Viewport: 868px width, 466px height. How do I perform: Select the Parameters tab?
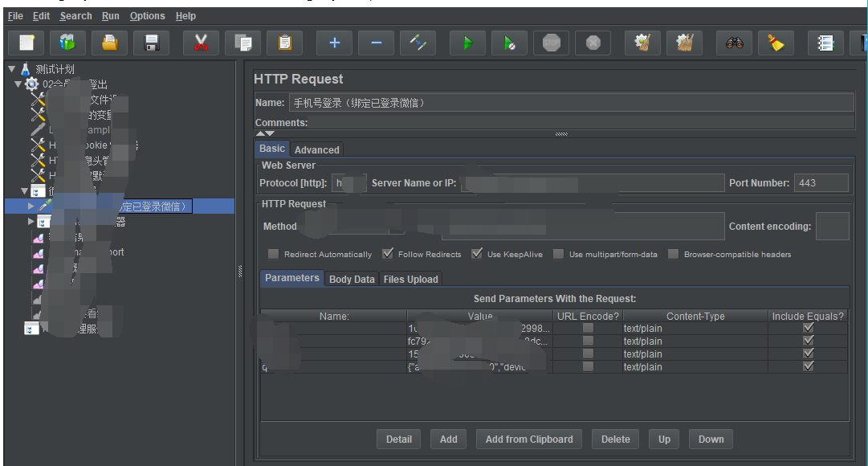coord(291,278)
